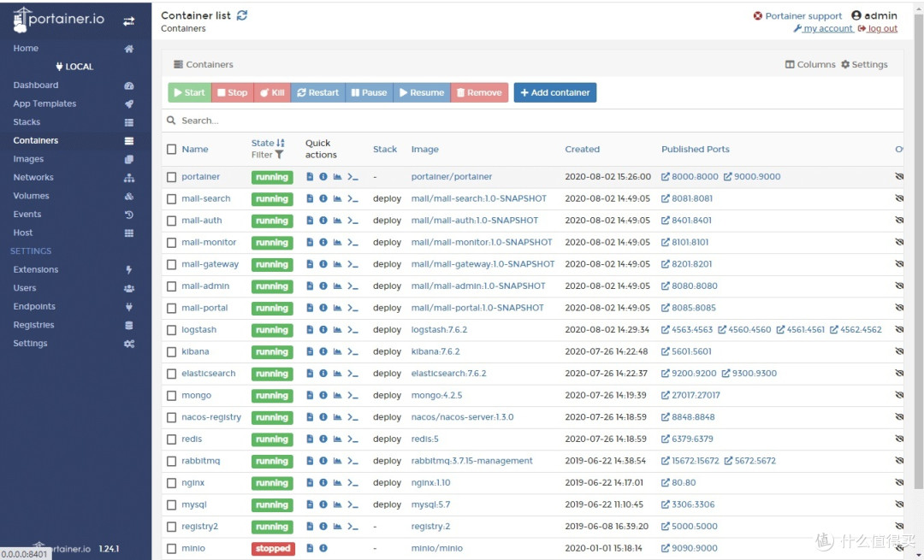Select the mysql container checkbox
The height and width of the screenshot is (560, 924).
(171, 504)
